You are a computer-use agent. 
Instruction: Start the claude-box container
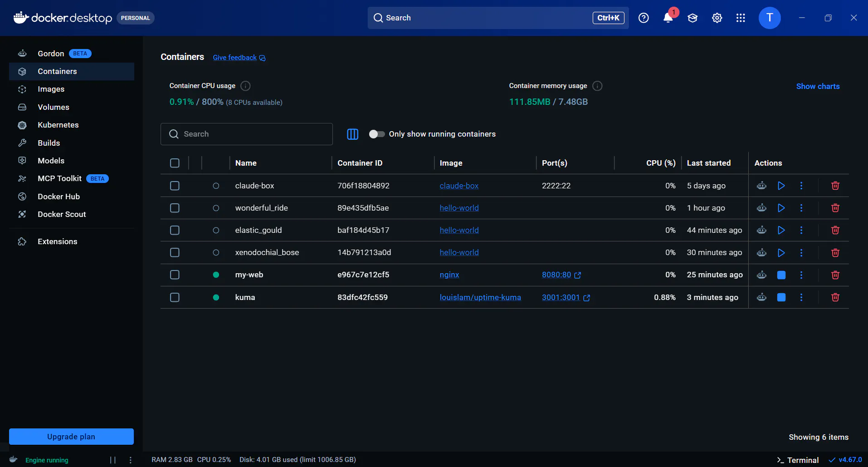coord(781,186)
